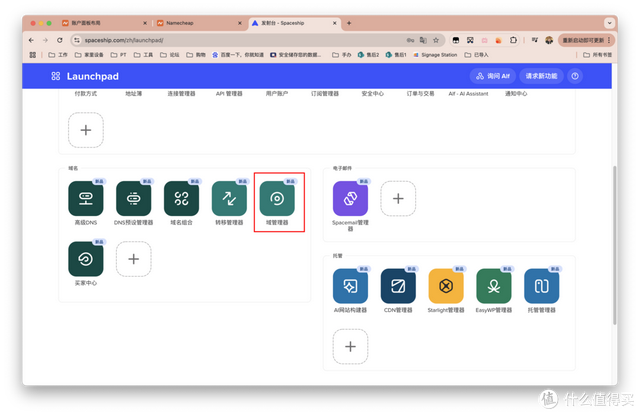Close the Namecheap browser tab
The image size is (640, 415).
[x=240, y=23]
